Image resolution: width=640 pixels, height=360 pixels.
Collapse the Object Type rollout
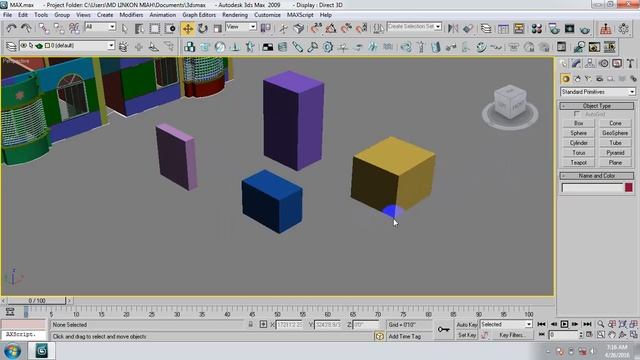(597, 106)
